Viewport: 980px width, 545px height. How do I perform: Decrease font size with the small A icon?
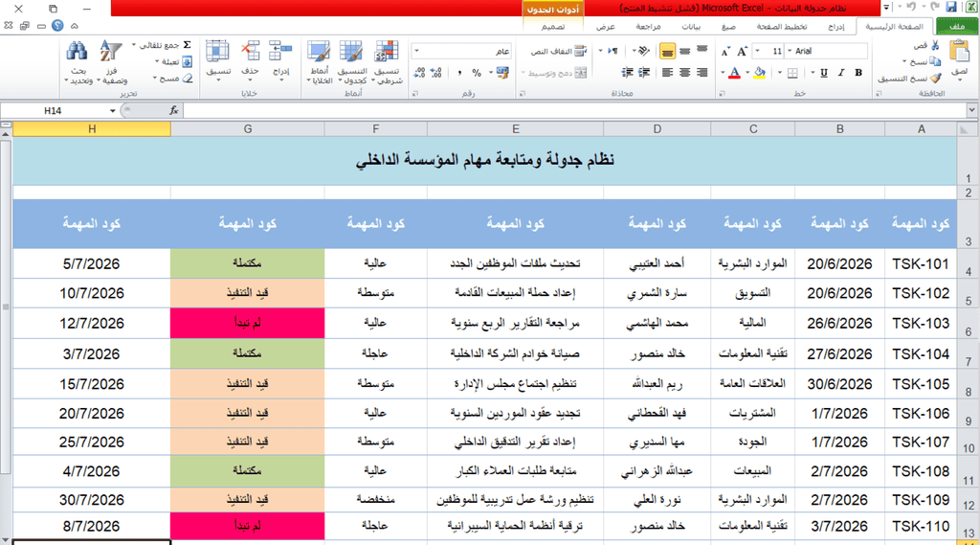pyautogui.click(x=725, y=52)
